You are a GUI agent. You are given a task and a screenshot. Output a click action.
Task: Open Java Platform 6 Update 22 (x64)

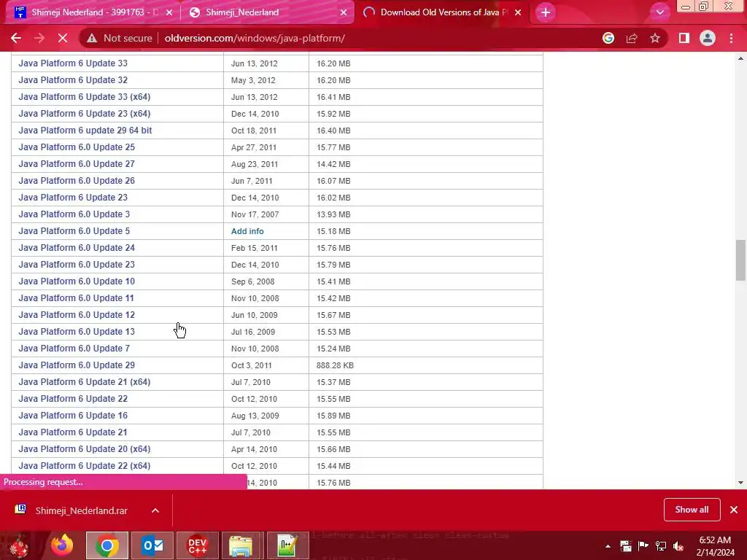point(85,466)
